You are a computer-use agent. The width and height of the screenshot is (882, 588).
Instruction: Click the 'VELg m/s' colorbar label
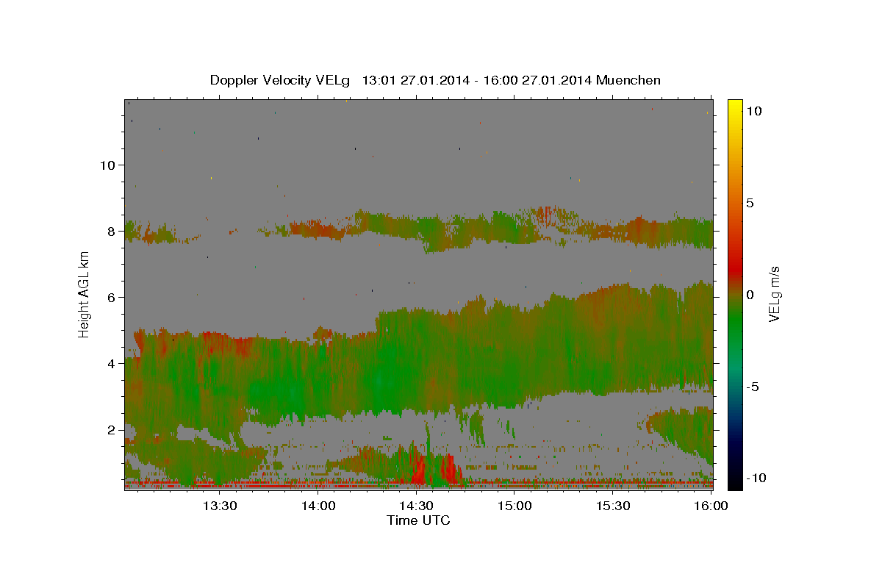[x=774, y=294]
